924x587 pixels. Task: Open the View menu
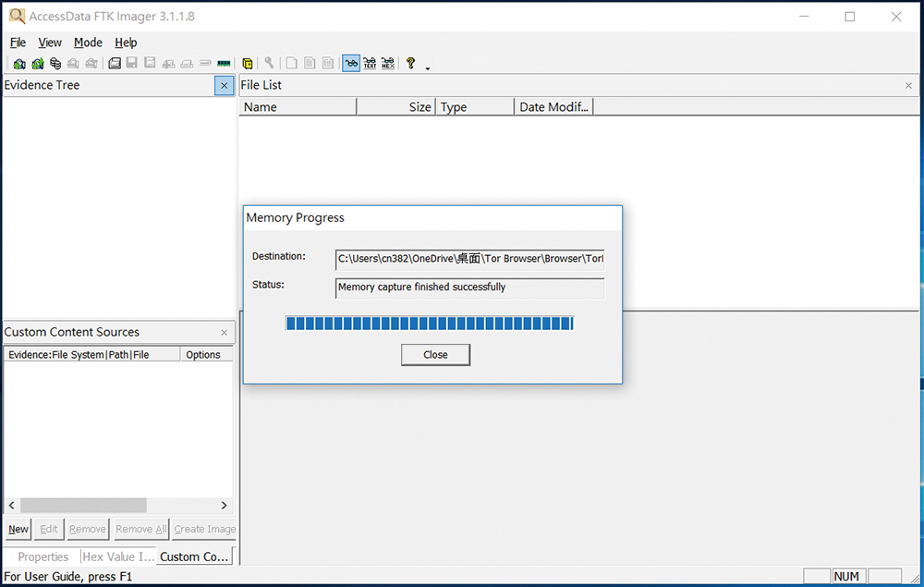(x=50, y=43)
